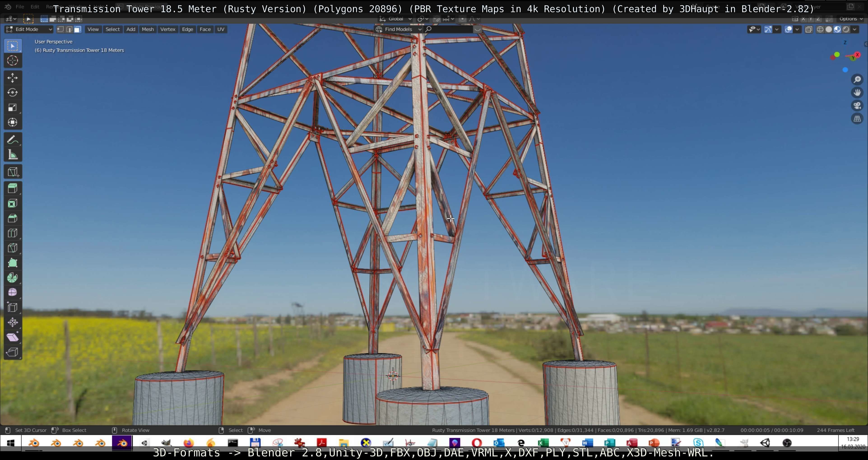Click the pan view hand icon
The height and width of the screenshot is (460, 868).
[x=857, y=92]
